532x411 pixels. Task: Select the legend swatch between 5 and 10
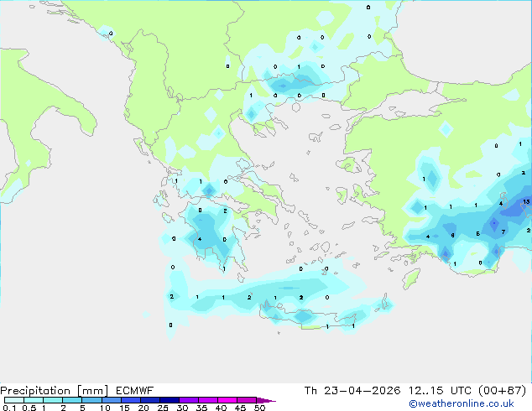pos(91,400)
